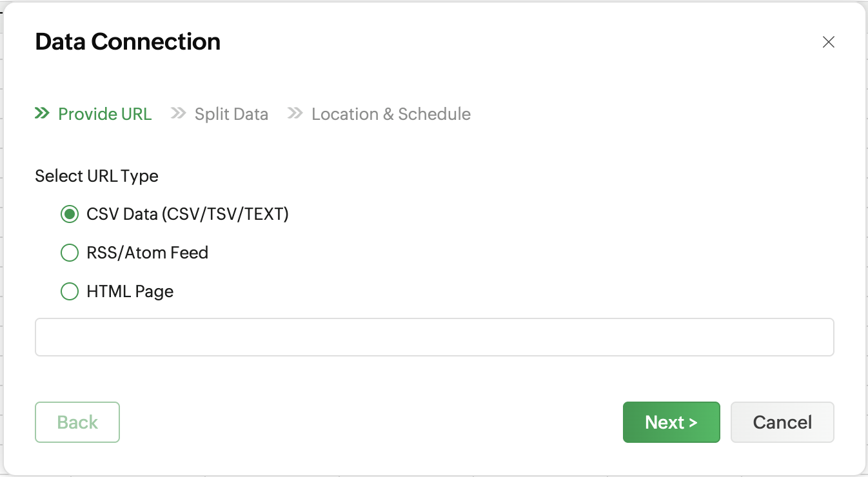Pick the HTML Page radio button

click(x=69, y=291)
